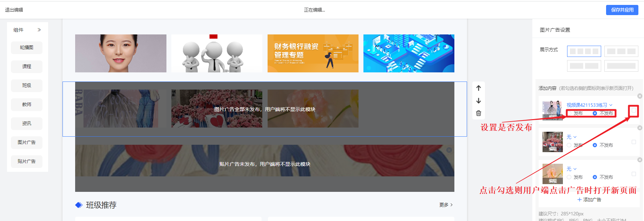The width and height of the screenshot is (644, 221).
Task: Select the 财务银行融资管理专题 banner
Action: point(313,53)
